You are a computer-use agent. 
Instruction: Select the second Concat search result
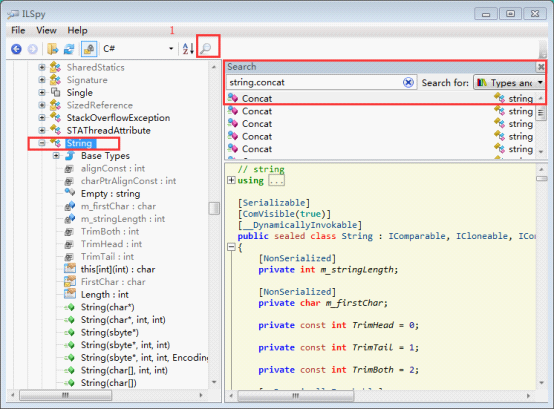point(380,111)
